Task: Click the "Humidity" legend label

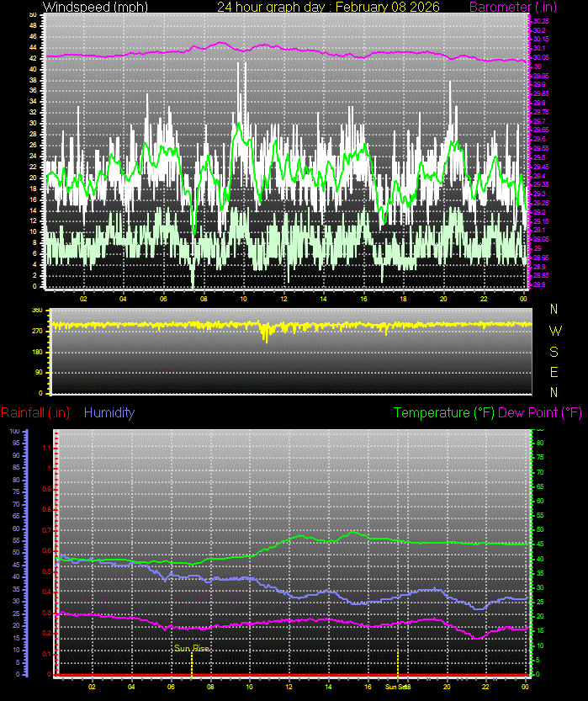Action: 109,412
